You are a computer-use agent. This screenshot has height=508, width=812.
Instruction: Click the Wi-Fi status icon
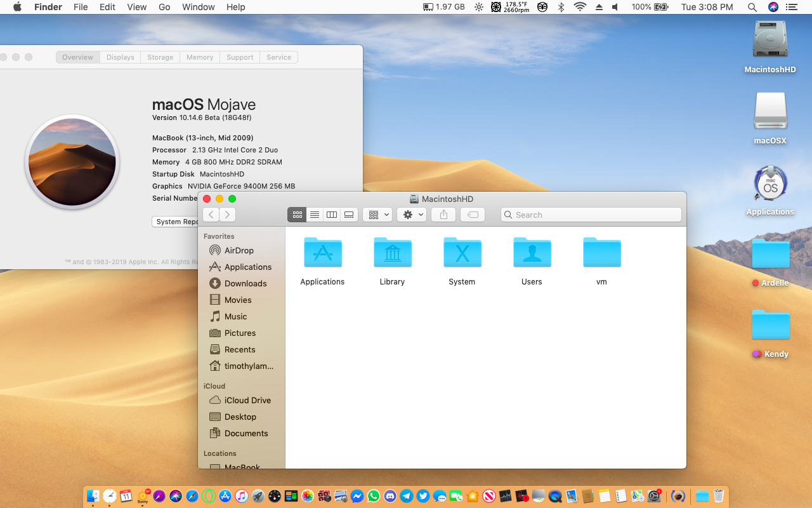click(x=580, y=7)
